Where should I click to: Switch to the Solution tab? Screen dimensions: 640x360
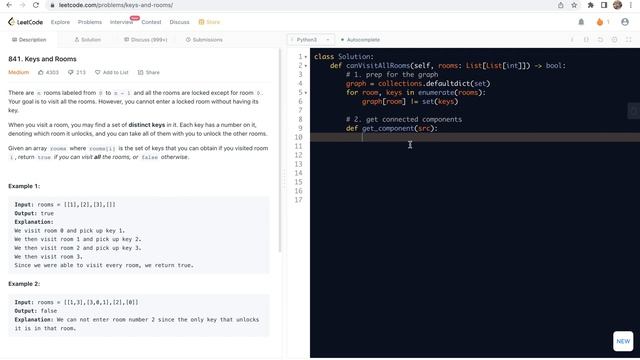pyautogui.click(x=87, y=40)
